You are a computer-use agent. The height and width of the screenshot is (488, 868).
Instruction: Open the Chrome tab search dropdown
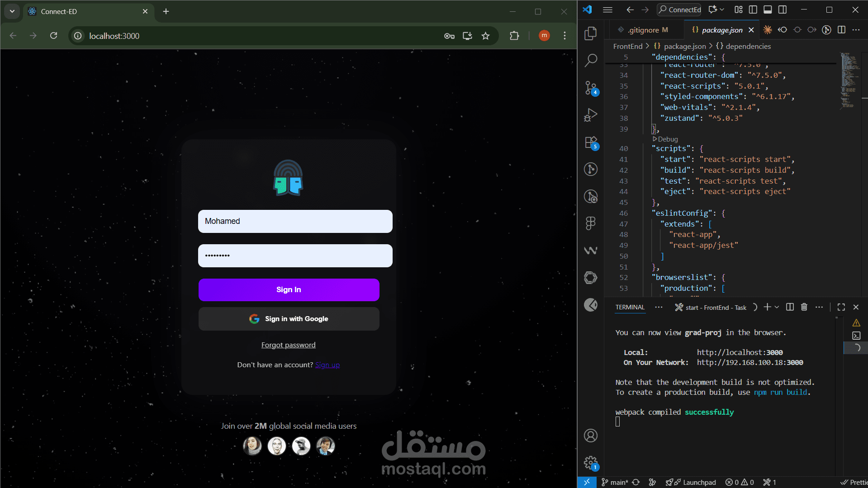pyautogui.click(x=12, y=11)
